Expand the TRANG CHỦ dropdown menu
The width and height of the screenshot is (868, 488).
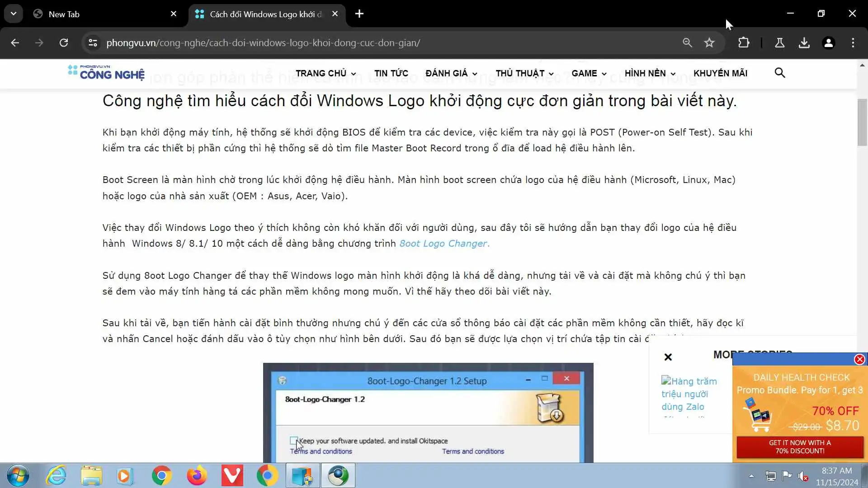click(325, 73)
